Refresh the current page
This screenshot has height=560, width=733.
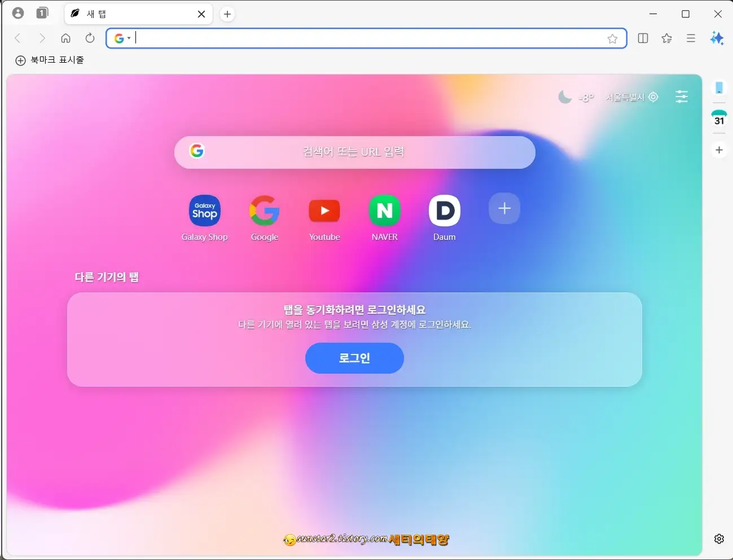tap(90, 38)
